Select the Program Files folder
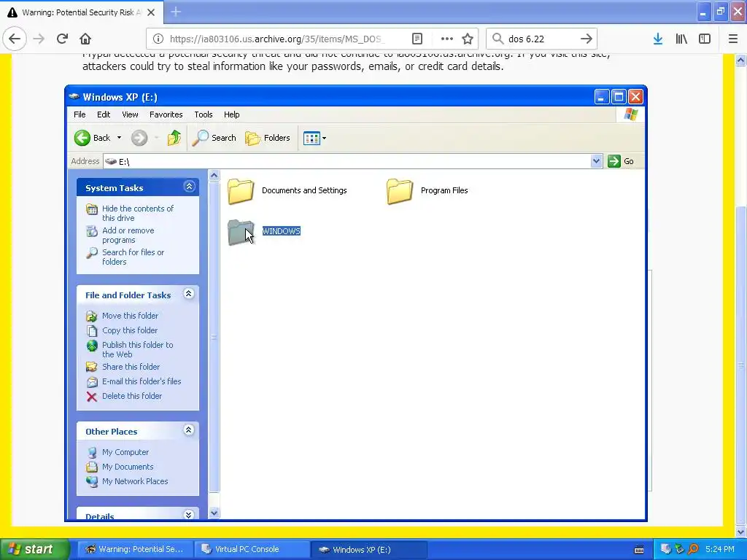Screen dimensions: 747x560 (427, 190)
